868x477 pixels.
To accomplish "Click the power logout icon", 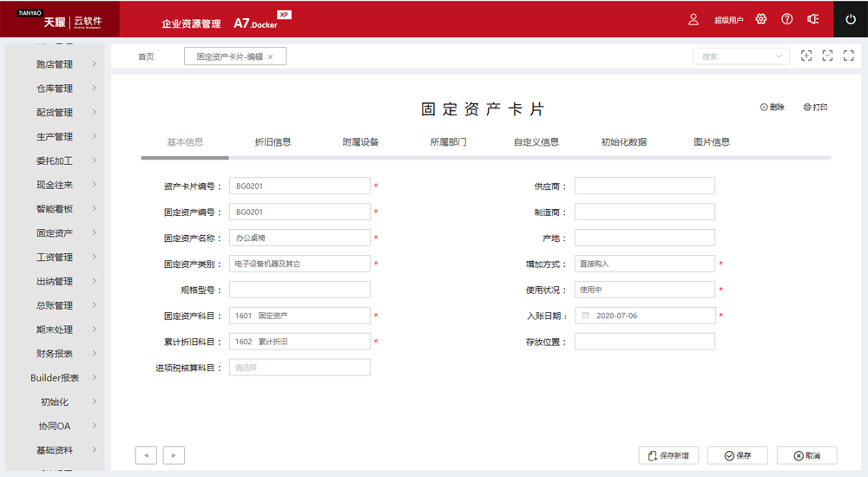I will click(850, 19).
